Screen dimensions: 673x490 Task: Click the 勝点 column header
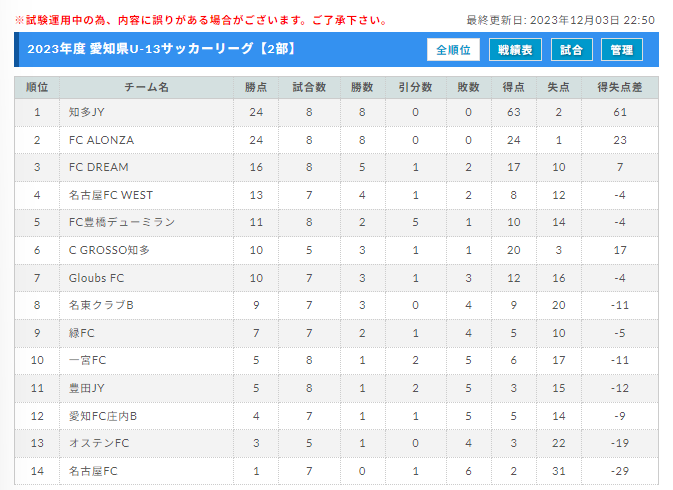(x=256, y=88)
